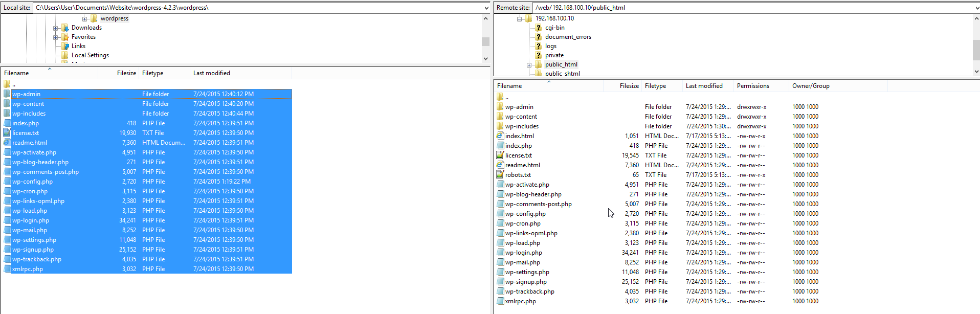
Task: Expand the public_html remote tree node
Action: click(529, 65)
